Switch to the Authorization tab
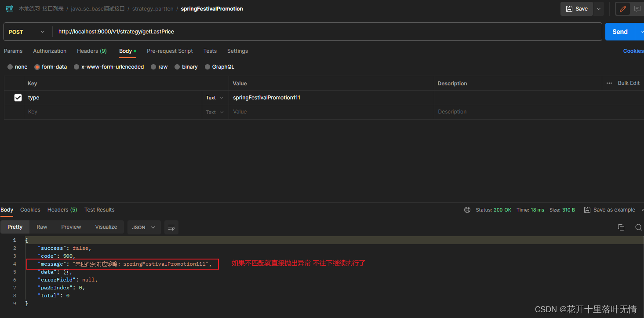Screen dimensions: 644x318 [50, 51]
